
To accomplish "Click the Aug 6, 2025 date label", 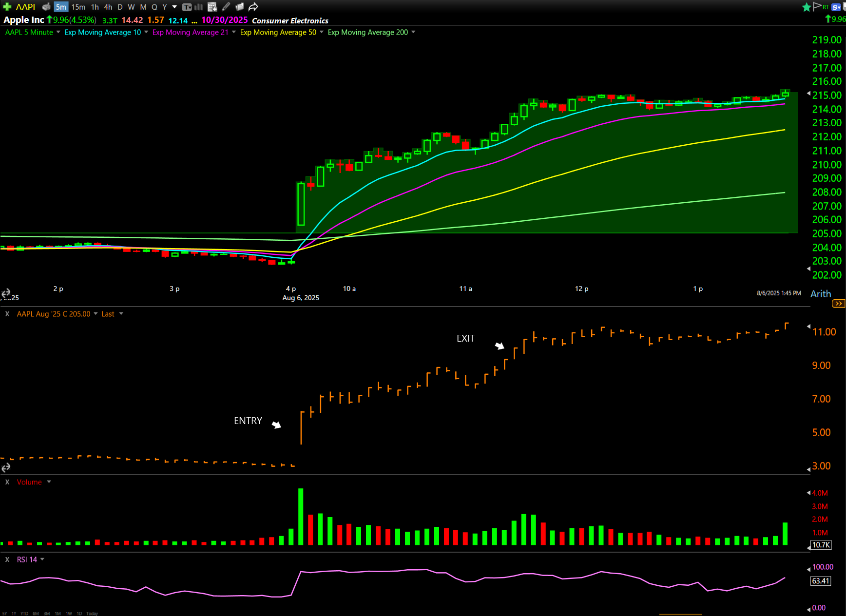I will click(301, 298).
